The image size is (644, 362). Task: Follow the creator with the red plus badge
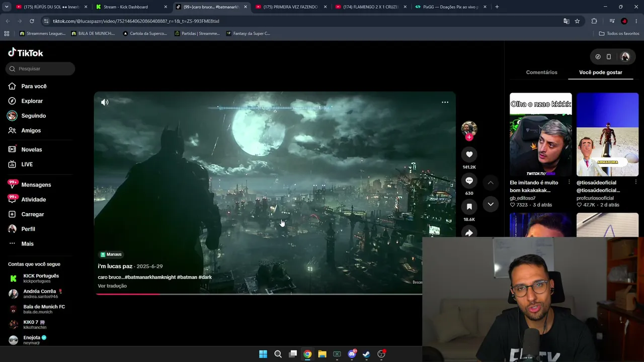click(x=469, y=137)
